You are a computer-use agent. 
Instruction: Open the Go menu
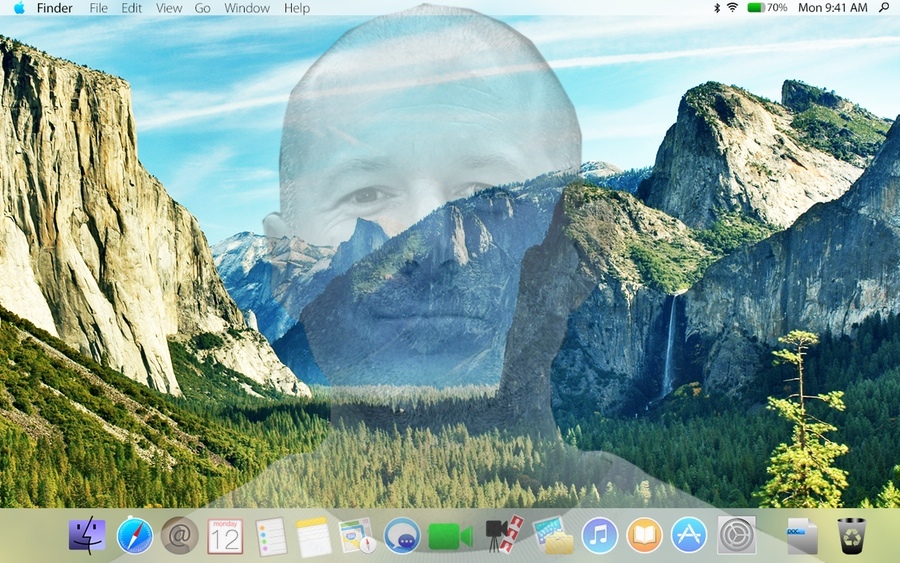point(202,8)
